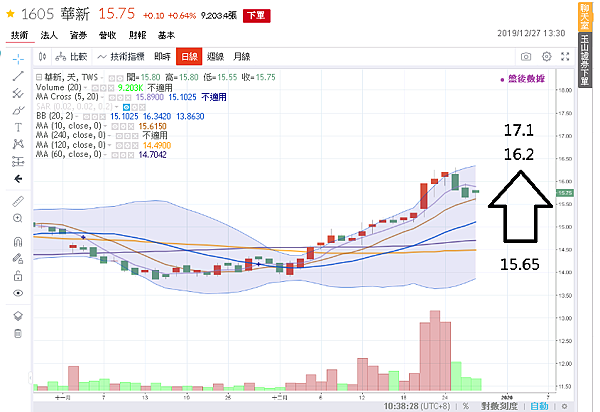This screenshot has height=412, width=600.
Task: Open the 技術 tab
Action: click(x=20, y=35)
